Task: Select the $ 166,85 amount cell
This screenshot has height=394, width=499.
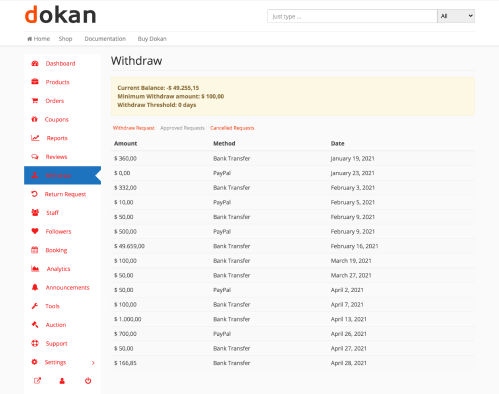Action: click(125, 363)
